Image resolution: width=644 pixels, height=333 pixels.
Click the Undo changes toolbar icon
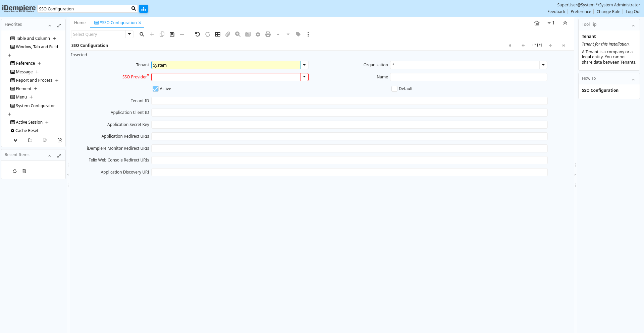197,35
